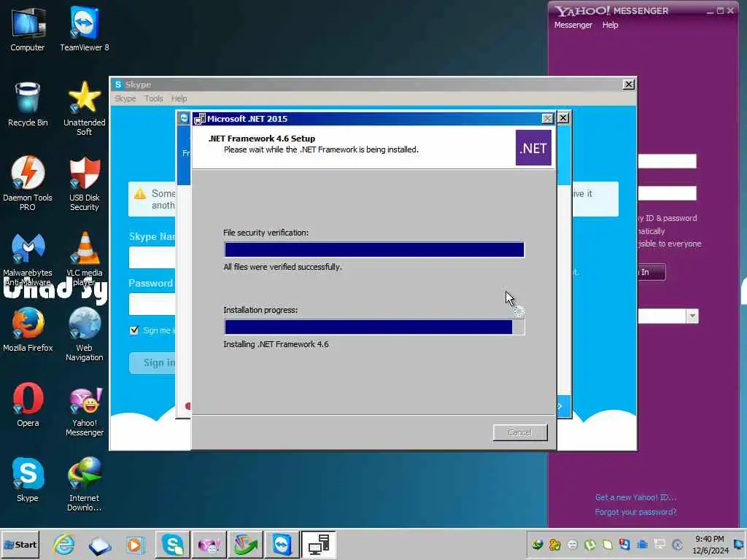Click the Windows Media Player taskbar icon
Viewport: 747px width, 560px height.
[135, 545]
